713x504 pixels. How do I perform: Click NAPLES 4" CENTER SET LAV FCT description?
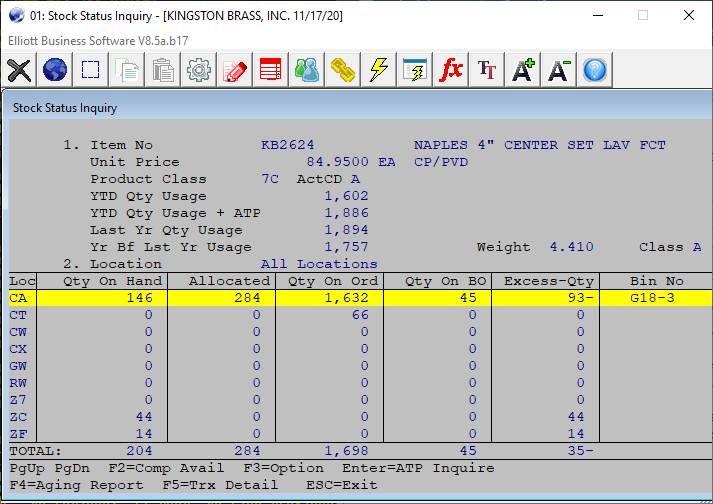pos(540,145)
